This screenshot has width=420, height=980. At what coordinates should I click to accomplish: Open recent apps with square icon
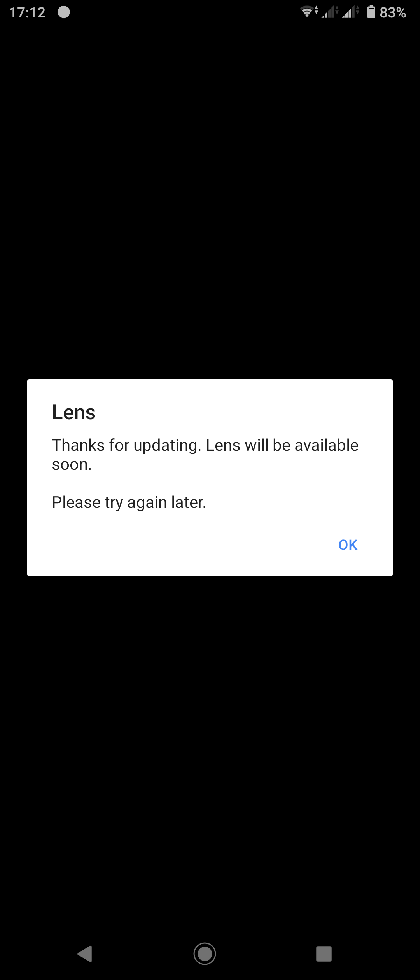pyautogui.click(x=324, y=954)
